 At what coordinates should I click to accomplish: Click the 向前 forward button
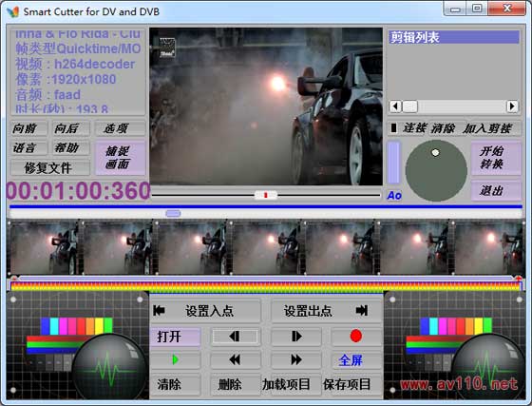pyautogui.click(x=28, y=128)
